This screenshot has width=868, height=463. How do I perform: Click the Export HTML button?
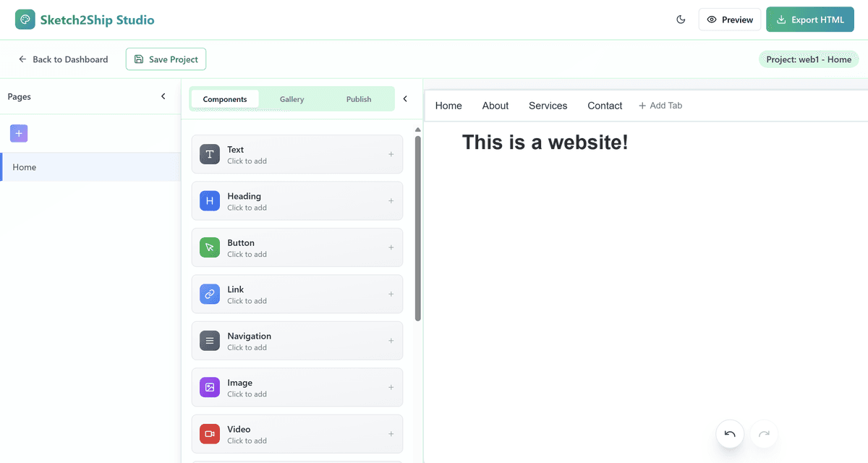coord(809,20)
